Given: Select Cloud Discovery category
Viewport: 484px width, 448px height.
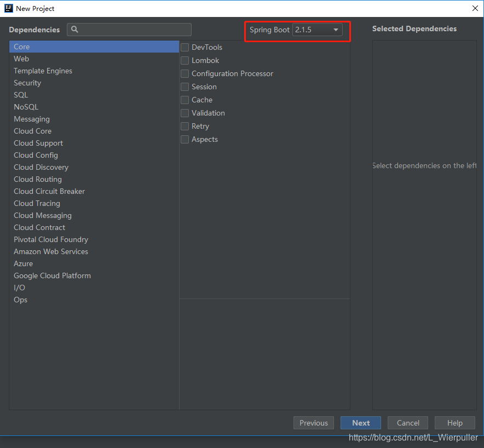Looking at the screenshot, I should 94,167.
